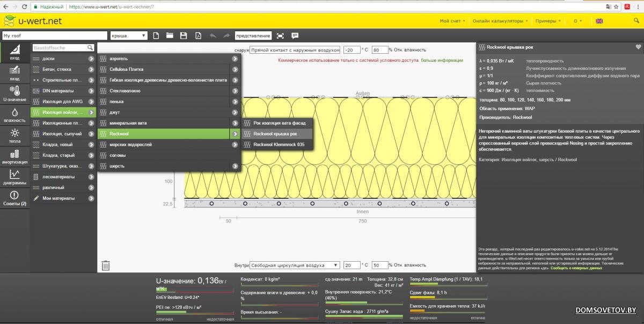Click the new document icon in toolbar

pyautogui.click(x=156, y=35)
